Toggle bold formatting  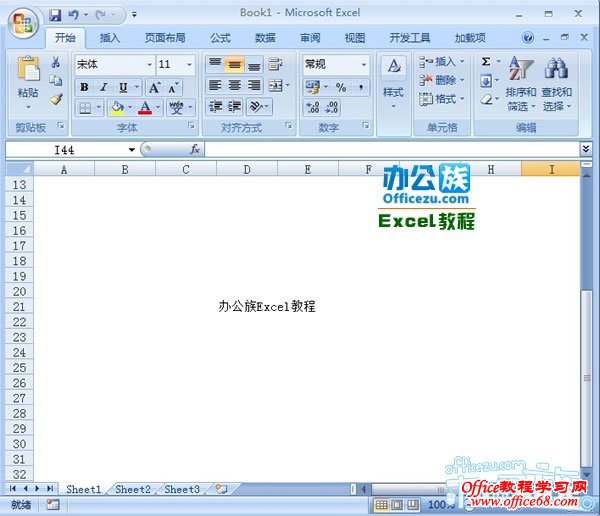click(x=84, y=88)
